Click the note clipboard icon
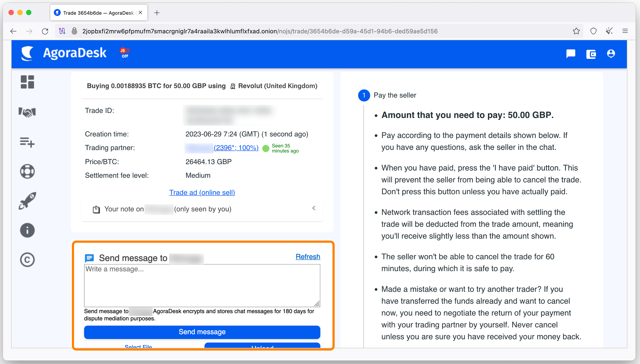The width and height of the screenshot is (640, 364). pos(96,209)
